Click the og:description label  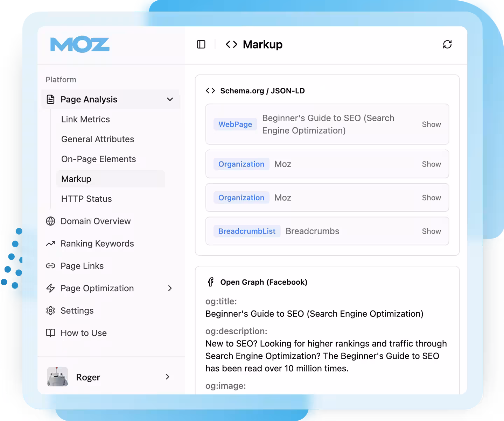(236, 331)
